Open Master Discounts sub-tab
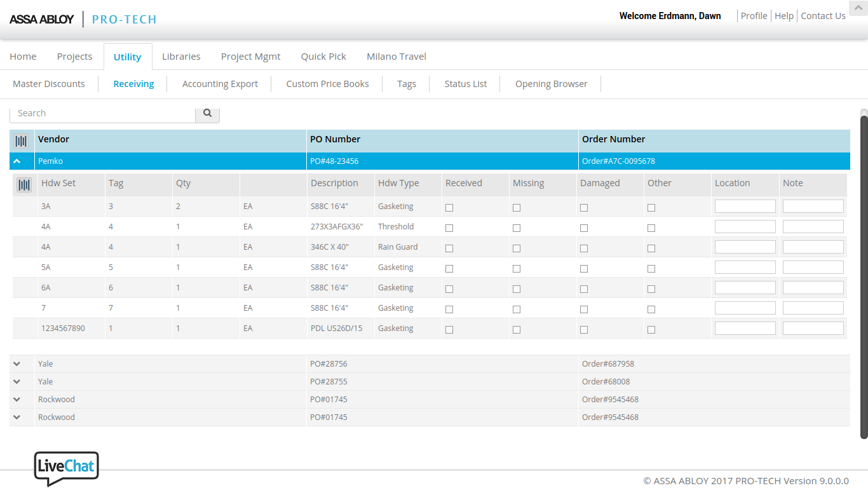Screen dimensions: 868x488 (x=49, y=84)
